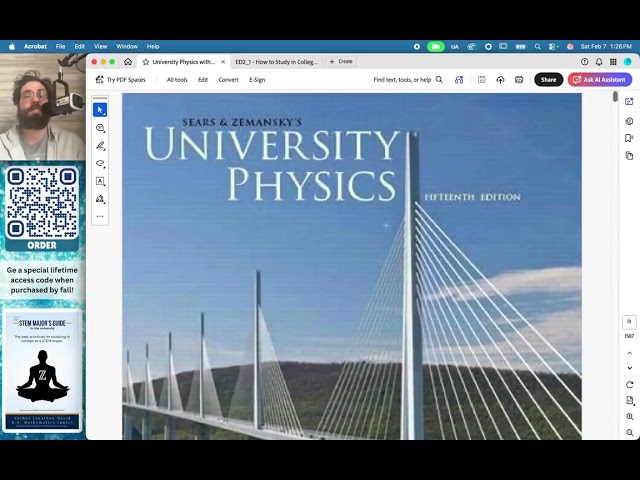The width and height of the screenshot is (640, 480).
Task: Open page display options icon
Action: coord(629,400)
